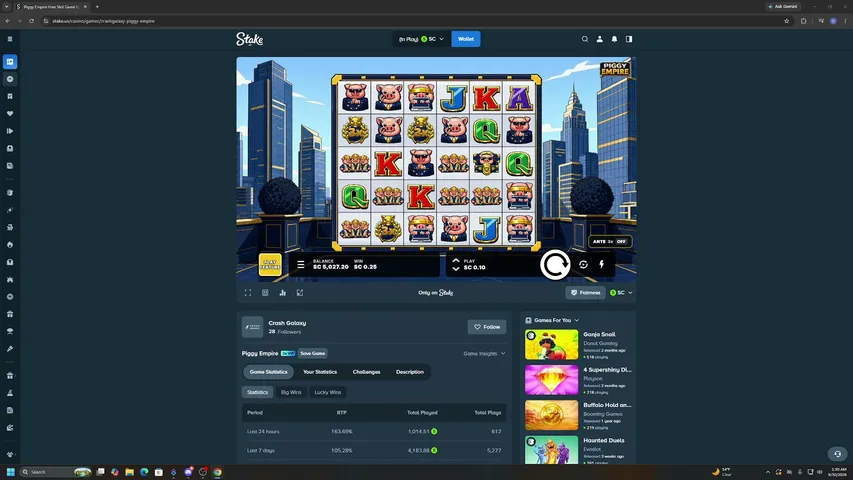
Task: Toggle the right side panel icon in the header
Action: click(x=629, y=39)
